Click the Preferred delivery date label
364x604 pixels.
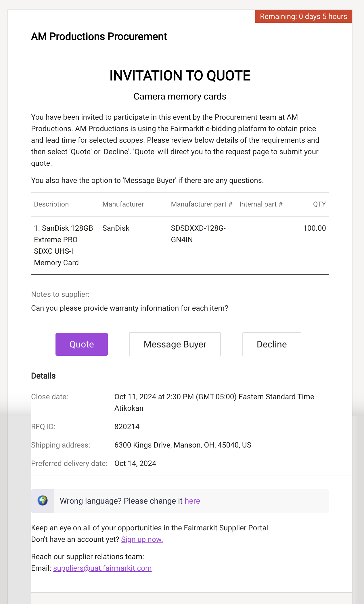(69, 463)
